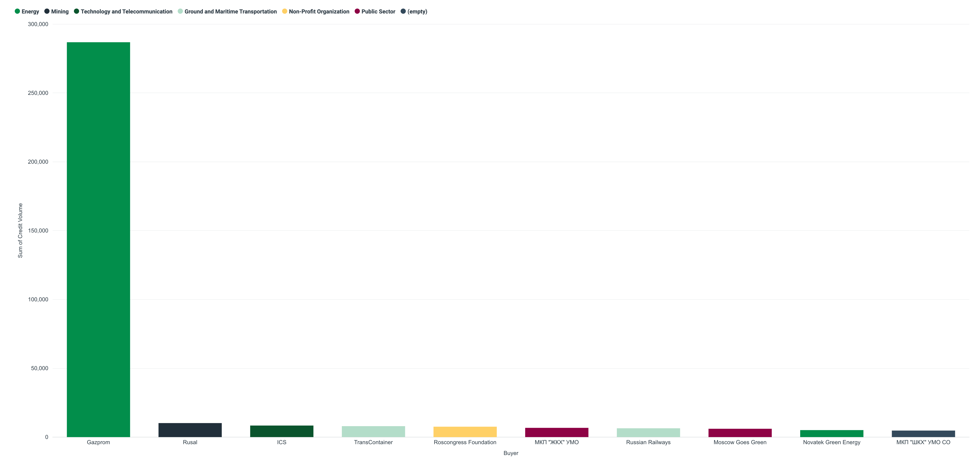Toggle the Energy series in the legend
Image resolution: width=980 pixels, height=465 pixels.
click(30, 12)
